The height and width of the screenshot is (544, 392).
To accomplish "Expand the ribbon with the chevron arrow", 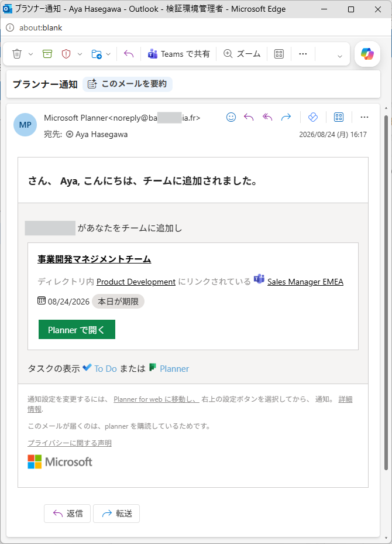I will [x=340, y=56].
